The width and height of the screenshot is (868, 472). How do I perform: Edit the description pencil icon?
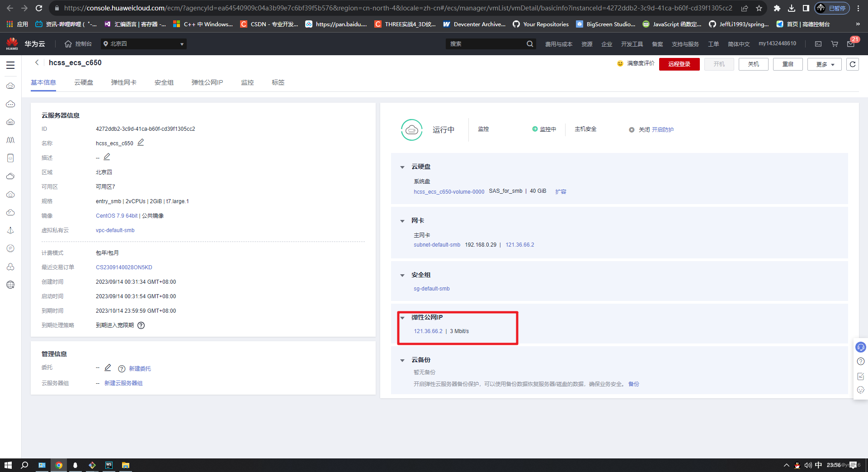tap(107, 157)
